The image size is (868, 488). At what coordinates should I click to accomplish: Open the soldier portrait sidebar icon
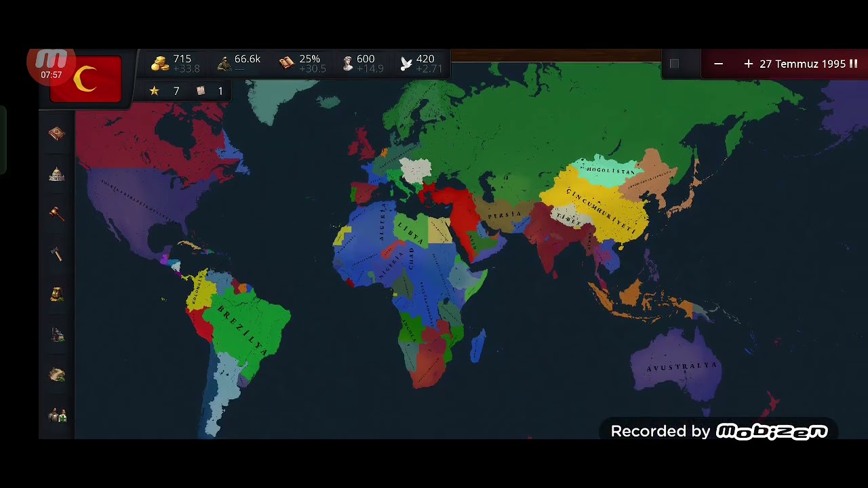(57, 294)
